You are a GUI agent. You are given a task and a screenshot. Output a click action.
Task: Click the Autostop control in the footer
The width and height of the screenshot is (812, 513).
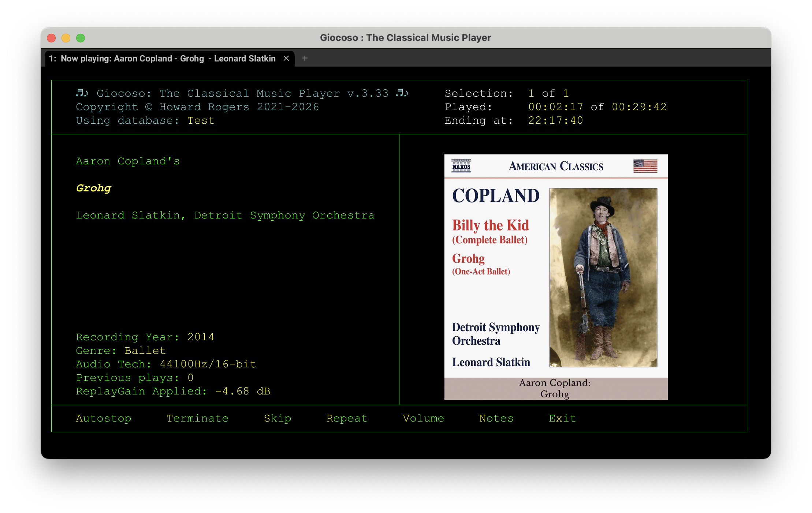pyautogui.click(x=104, y=418)
